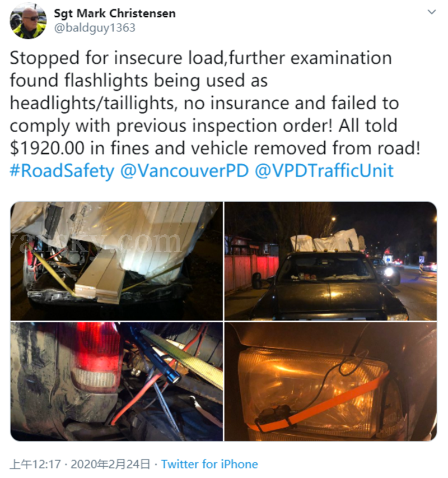Select the line 'found flashlights being used as'
Image resolution: width=448 pixels, height=478 pixels.
[139, 81]
